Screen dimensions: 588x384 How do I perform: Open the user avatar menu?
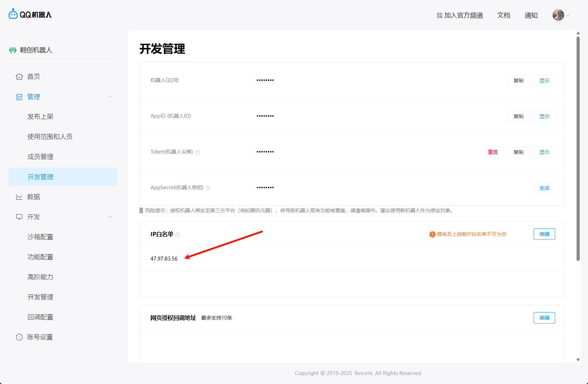point(558,15)
